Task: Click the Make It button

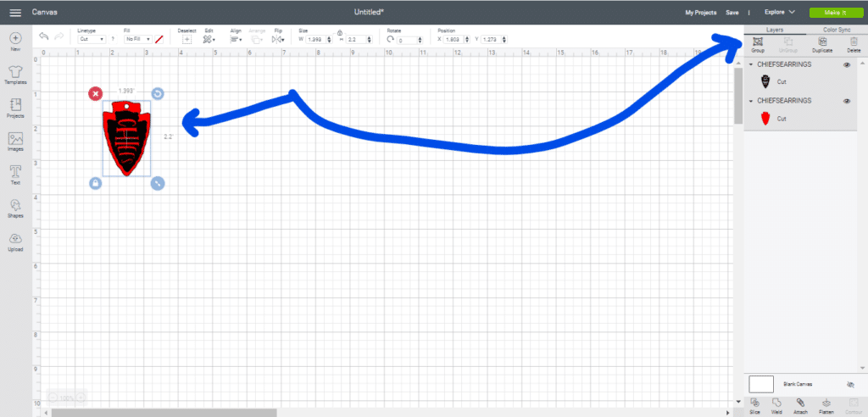Action: tap(832, 13)
